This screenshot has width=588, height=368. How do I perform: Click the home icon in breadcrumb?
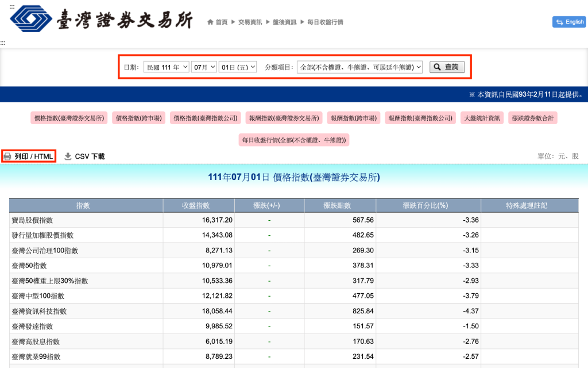pos(210,22)
